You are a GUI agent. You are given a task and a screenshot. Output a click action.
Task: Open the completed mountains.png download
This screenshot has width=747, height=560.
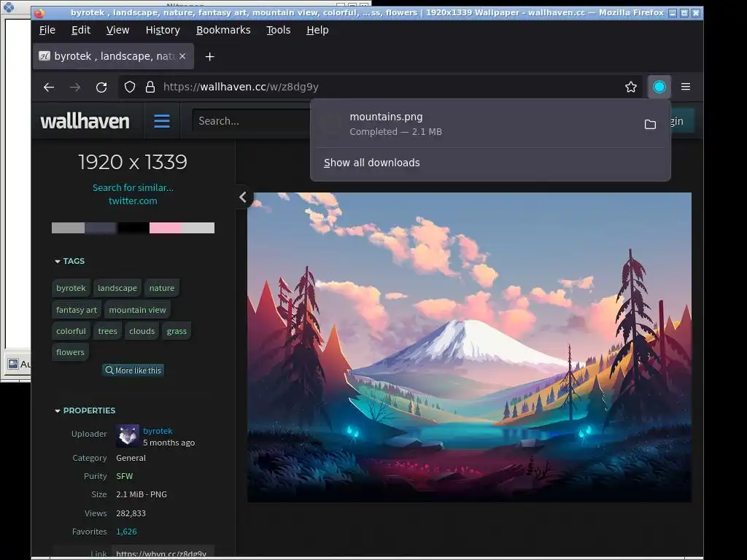(x=476, y=124)
